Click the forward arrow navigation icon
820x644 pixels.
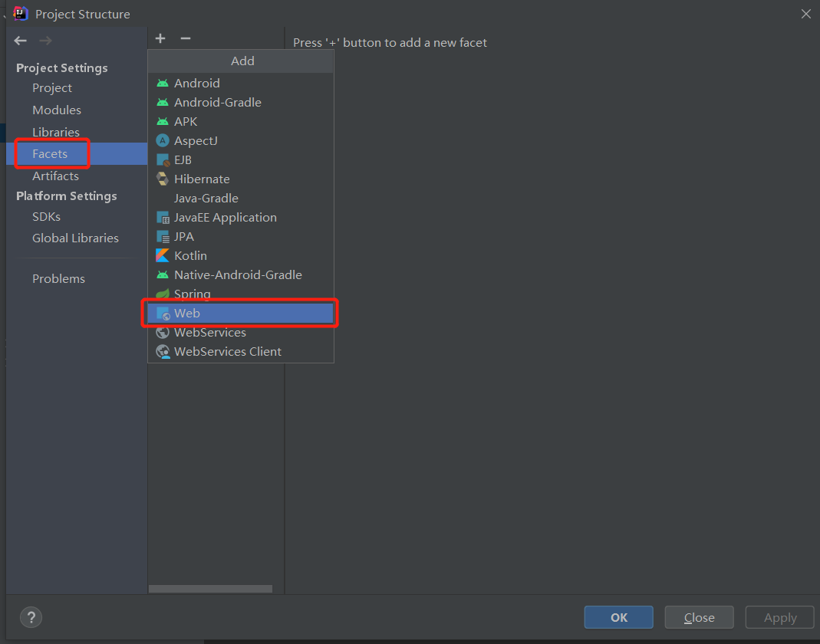[45, 41]
